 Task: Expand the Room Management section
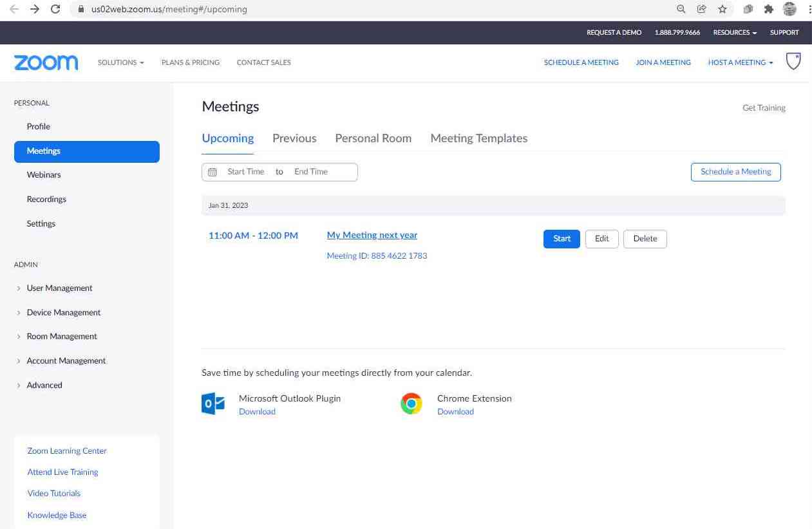click(x=61, y=337)
